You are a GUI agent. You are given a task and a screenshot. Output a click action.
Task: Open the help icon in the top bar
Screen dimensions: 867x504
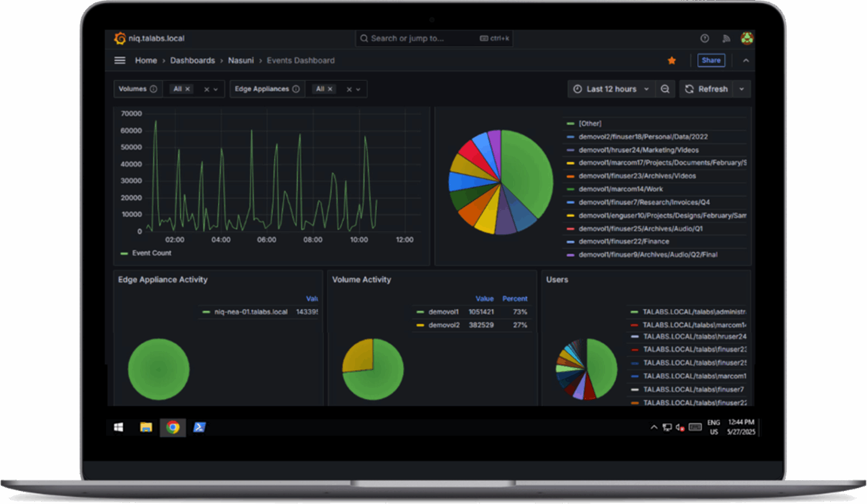point(704,38)
